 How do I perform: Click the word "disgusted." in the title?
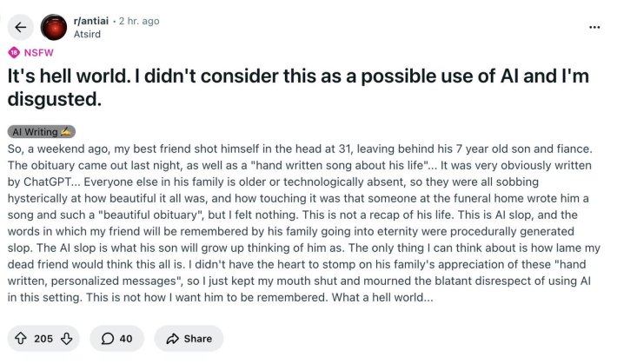coord(54,100)
